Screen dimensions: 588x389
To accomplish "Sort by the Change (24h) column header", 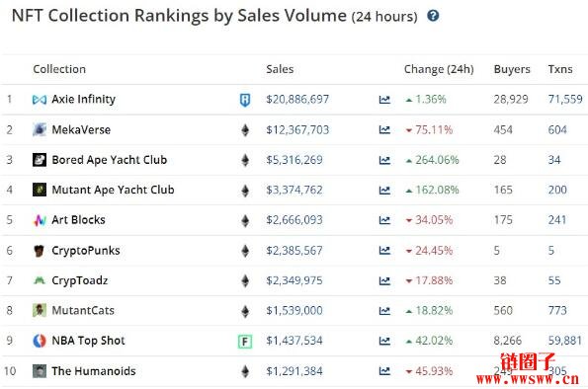I will 439,69.
